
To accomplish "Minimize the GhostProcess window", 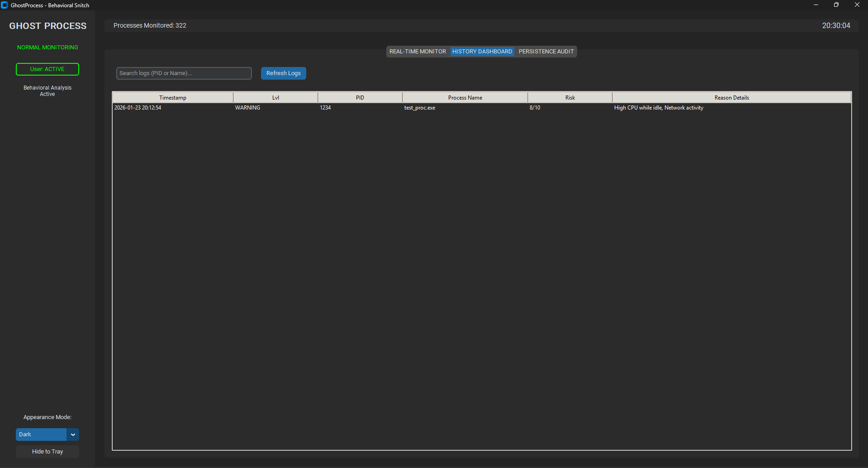I will pos(816,5).
